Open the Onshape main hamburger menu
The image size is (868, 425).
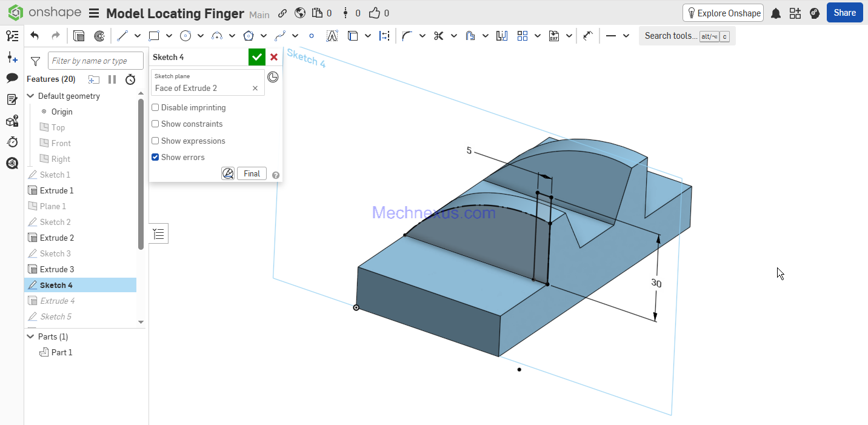click(x=94, y=13)
